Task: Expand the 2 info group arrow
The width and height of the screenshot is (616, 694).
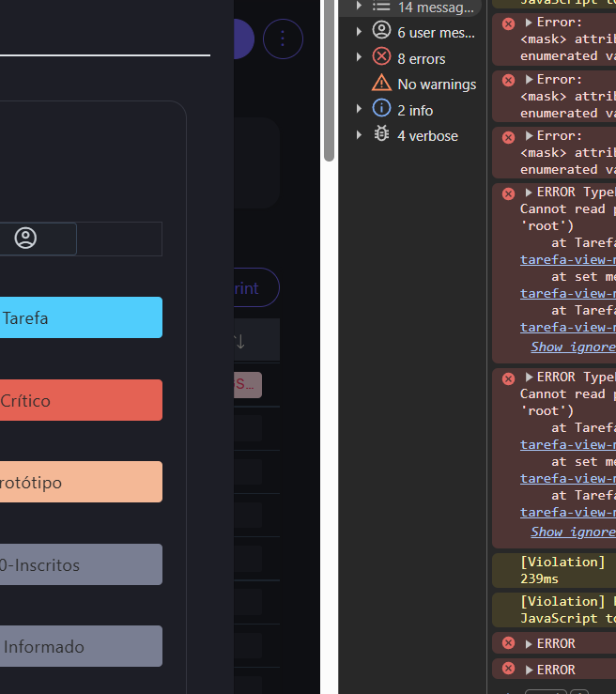Action: pos(359,110)
